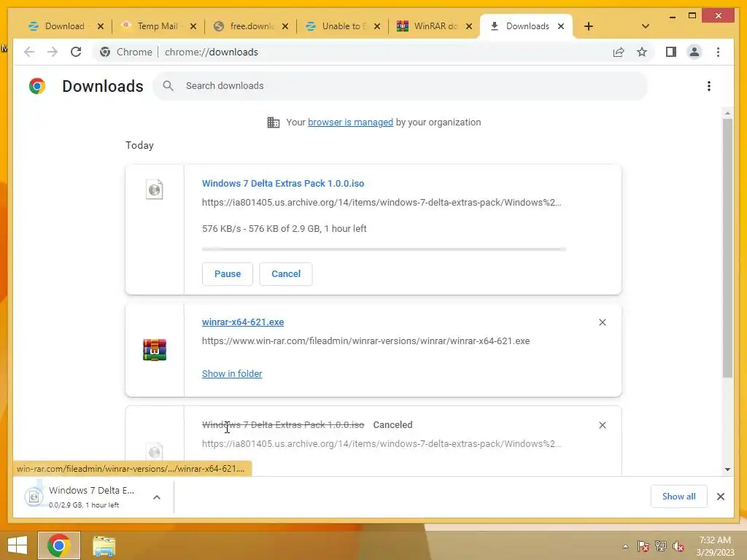
Task: Click the browser forward arrow
Action: pos(53,52)
